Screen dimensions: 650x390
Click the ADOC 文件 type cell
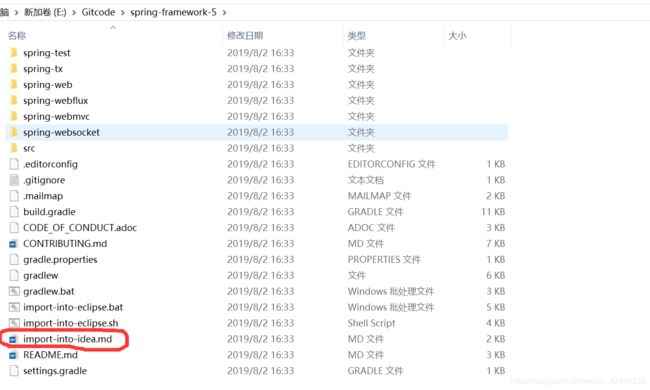371,228
